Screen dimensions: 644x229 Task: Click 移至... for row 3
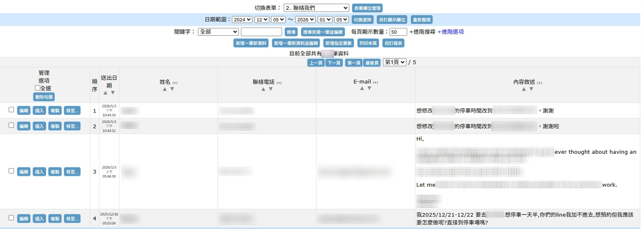(x=72, y=172)
